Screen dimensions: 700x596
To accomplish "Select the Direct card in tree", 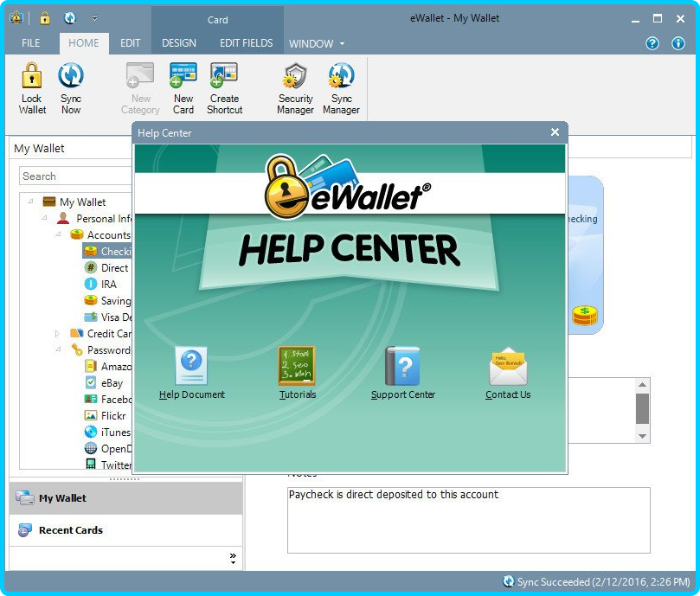I will pos(107,268).
